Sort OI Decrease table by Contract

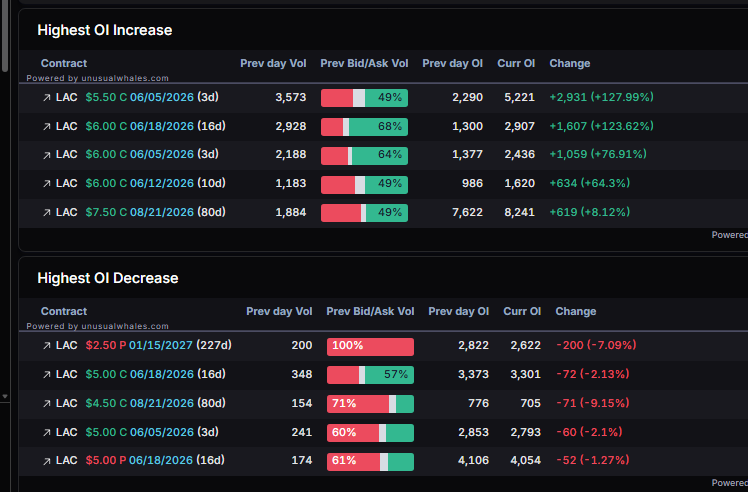pos(64,312)
